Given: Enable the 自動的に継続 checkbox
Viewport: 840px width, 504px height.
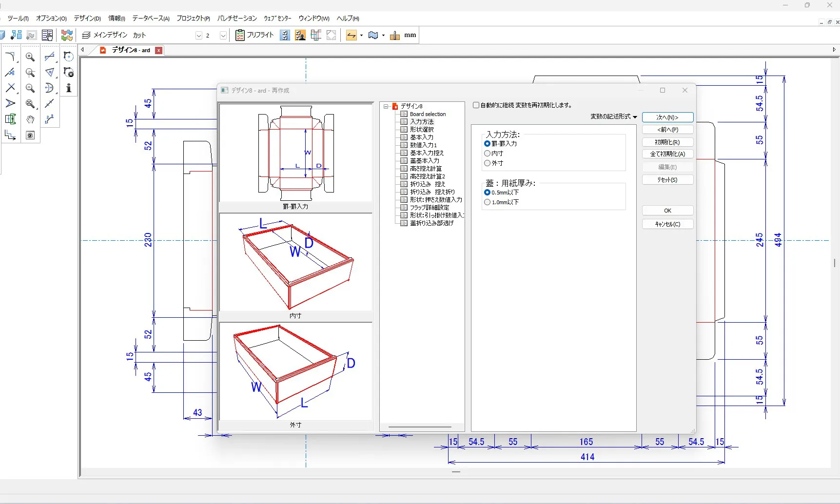Looking at the screenshot, I should 476,105.
